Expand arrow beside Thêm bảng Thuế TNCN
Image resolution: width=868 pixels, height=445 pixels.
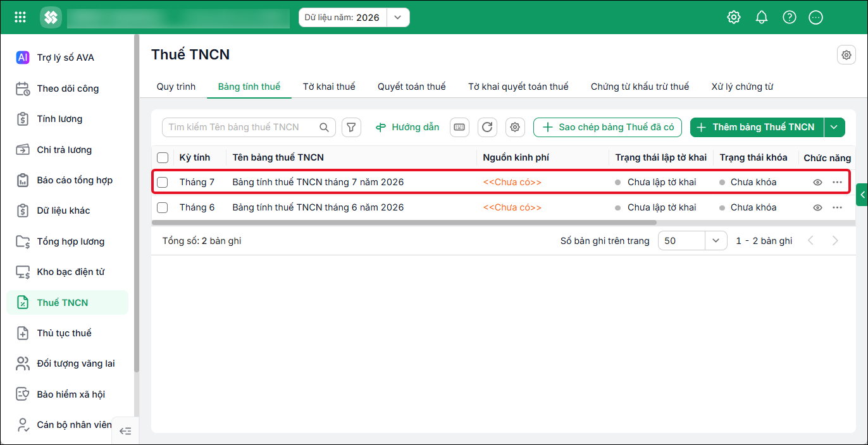834,127
